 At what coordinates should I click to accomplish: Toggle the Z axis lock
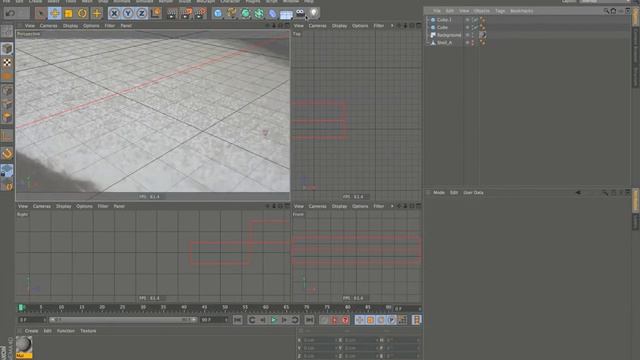pyautogui.click(x=142, y=13)
